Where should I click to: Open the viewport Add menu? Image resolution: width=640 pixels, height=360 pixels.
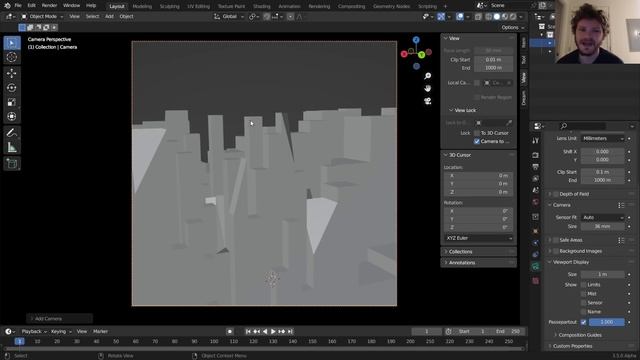pos(109,16)
